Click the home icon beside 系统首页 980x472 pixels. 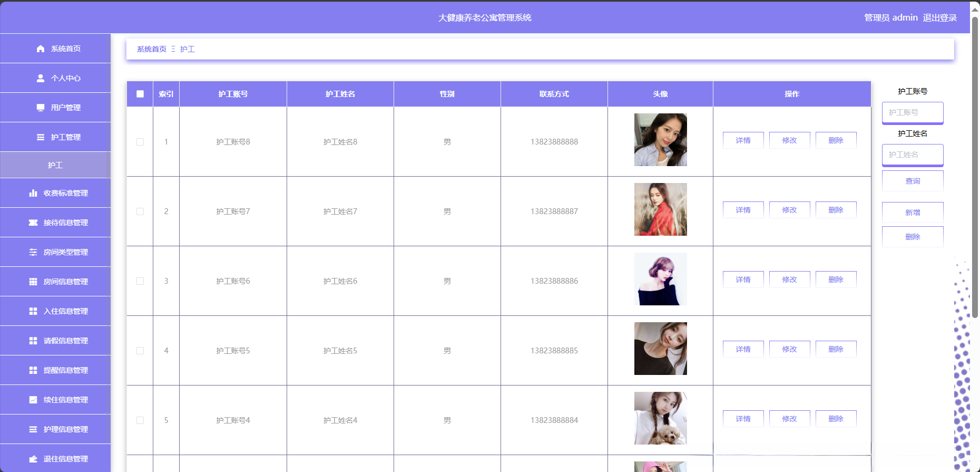[41, 49]
